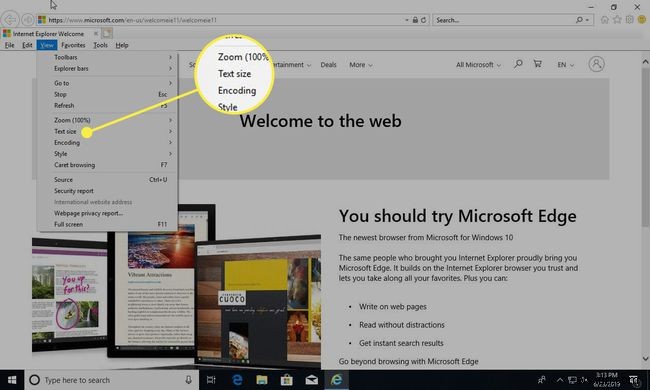Open the EN language dropdown
Image resolution: width=650 pixels, height=390 pixels.
(565, 65)
